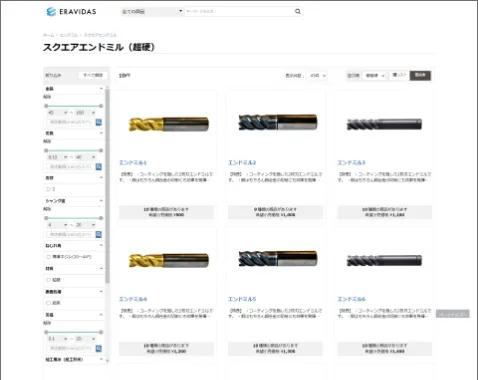Click blue search icon under the 0.15–40 range

(x=99, y=167)
